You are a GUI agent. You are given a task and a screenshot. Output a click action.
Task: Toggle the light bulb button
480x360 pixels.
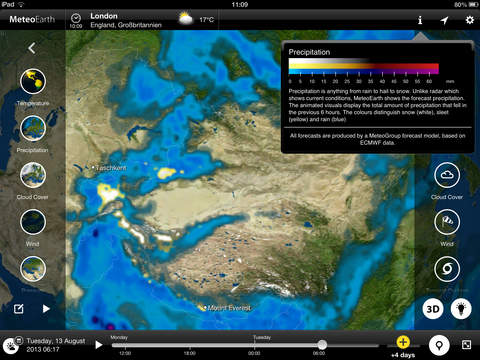coord(461,309)
